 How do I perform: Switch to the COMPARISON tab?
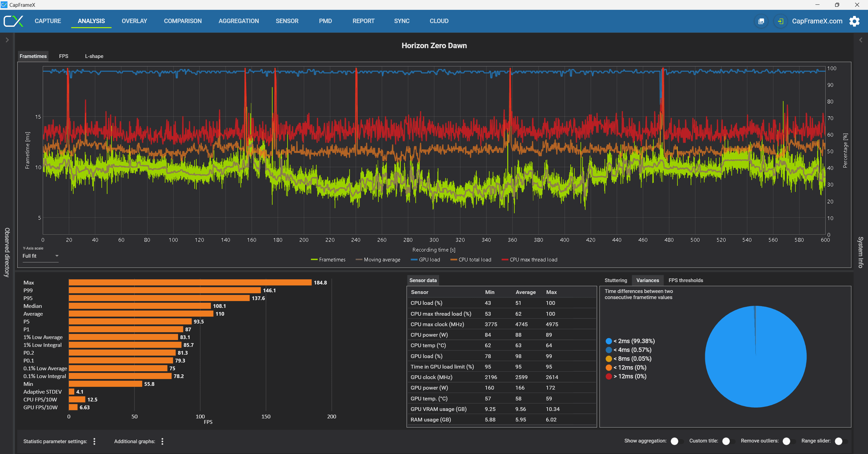183,21
